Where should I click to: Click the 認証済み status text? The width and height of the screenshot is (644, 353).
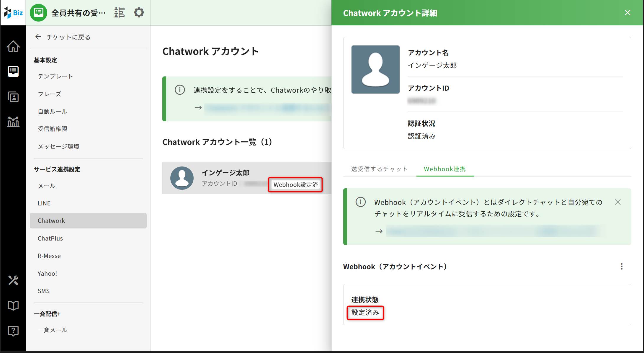422,136
